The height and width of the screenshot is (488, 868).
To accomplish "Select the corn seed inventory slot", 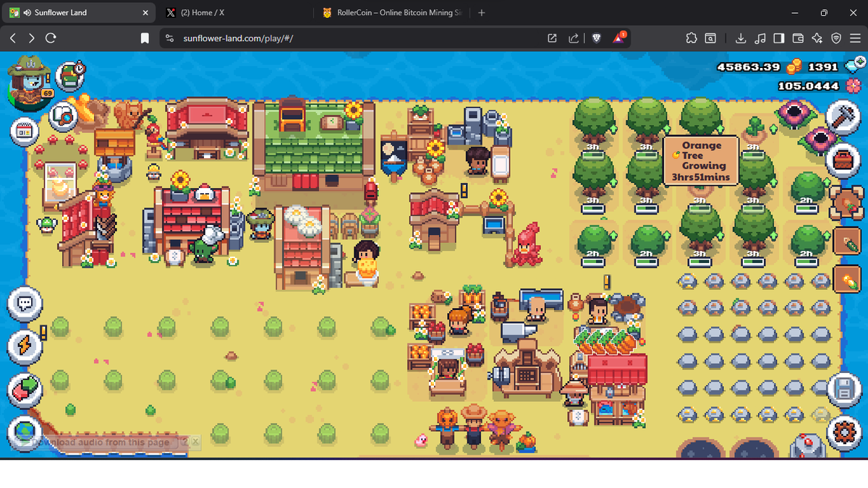I will pos(847,241).
